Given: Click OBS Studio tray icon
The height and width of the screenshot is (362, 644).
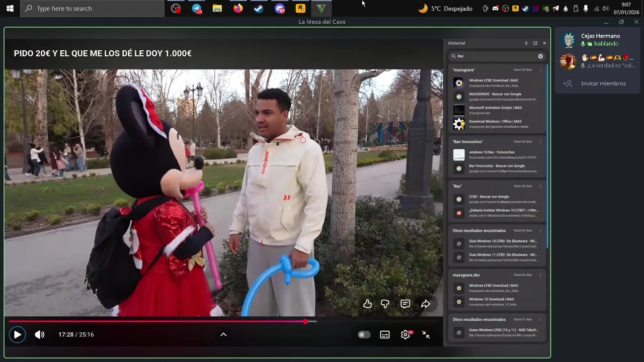Looking at the screenshot, I should [506, 9].
